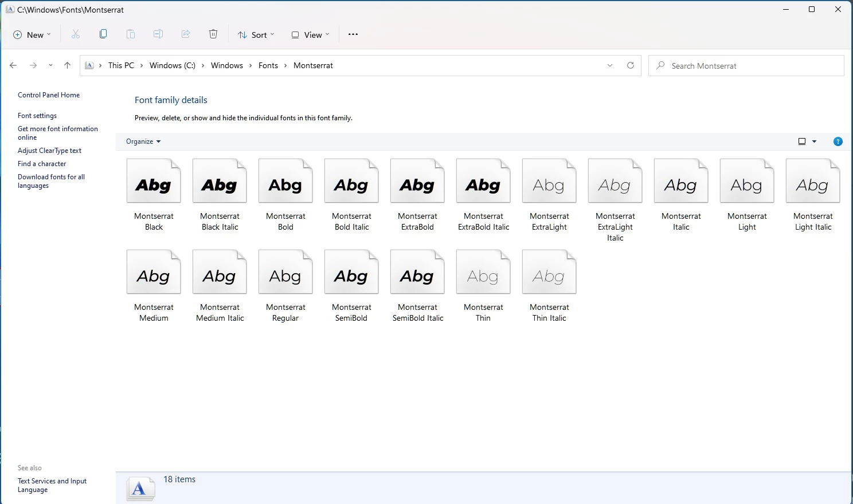Click the address bar folder icon
The height and width of the screenshot is (504, 853).
pos(89,65)
